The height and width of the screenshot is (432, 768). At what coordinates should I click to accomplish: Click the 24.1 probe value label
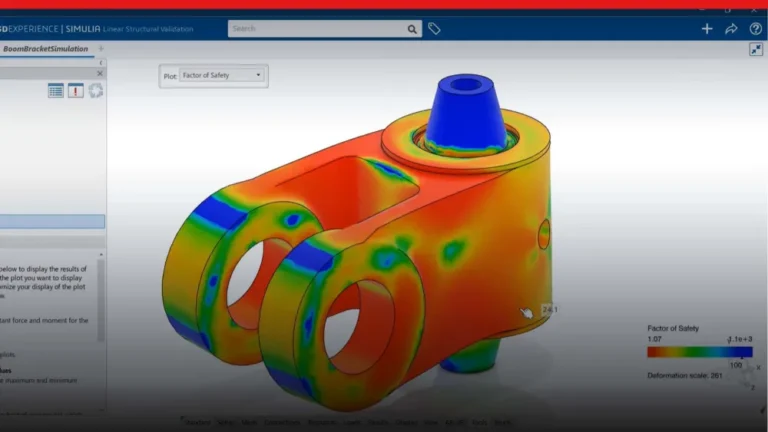[550, 310]
